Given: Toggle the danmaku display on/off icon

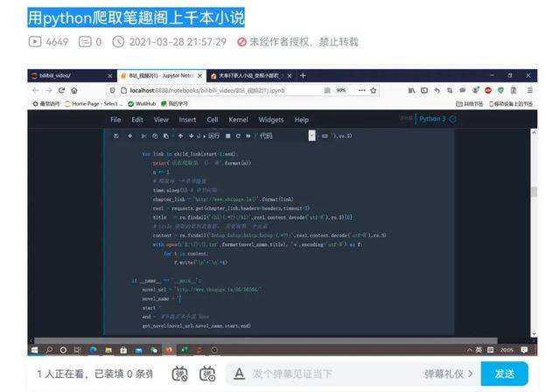Looking at the screenshot, I should pos(179,374).
